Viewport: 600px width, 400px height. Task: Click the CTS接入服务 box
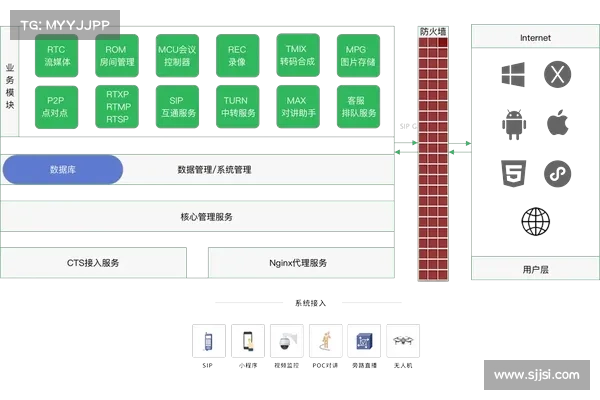pyautogui.click(x=93, y=263)
